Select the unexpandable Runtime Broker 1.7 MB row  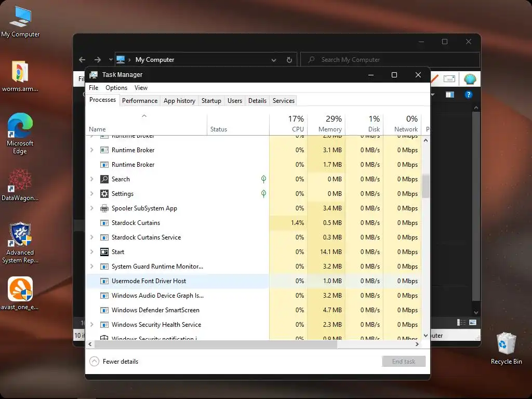tap(254, 165)
